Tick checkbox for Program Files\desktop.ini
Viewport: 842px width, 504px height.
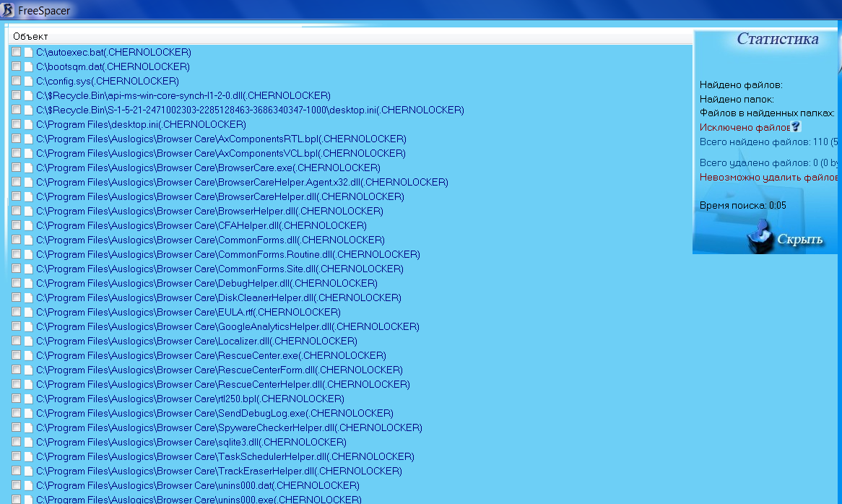coord(16,124)
